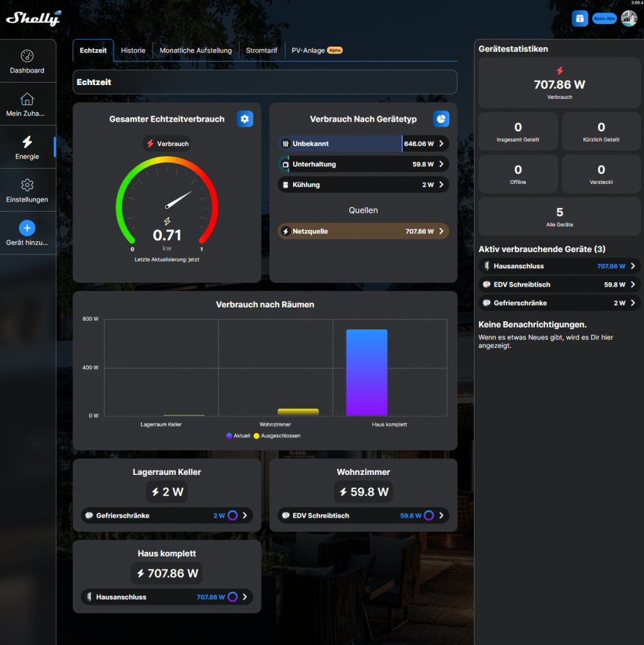The height and width of the screenshot is (645, 644).
Task: Toggle the circle next to Gefrierschränke 2 W
Action: click(233, 515)
